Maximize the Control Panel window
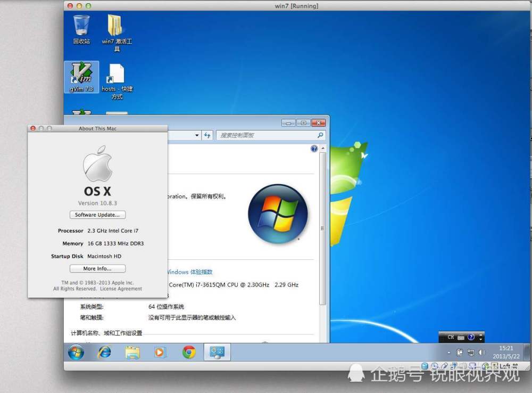Image resolution: width=532 pixels, height=393 pixels. [x=303, y=123]
